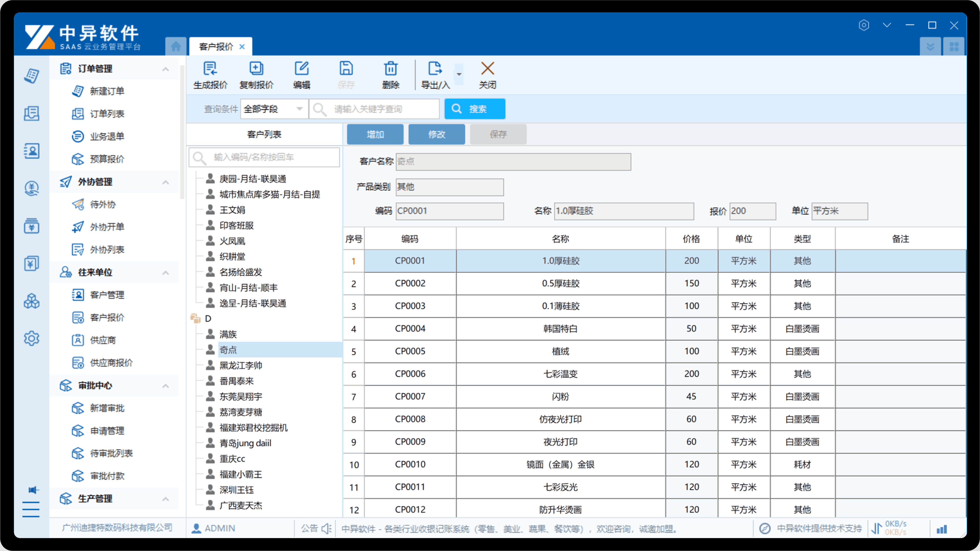
Task: Click the 导出/入 toolbar icon
Action: 435,69
